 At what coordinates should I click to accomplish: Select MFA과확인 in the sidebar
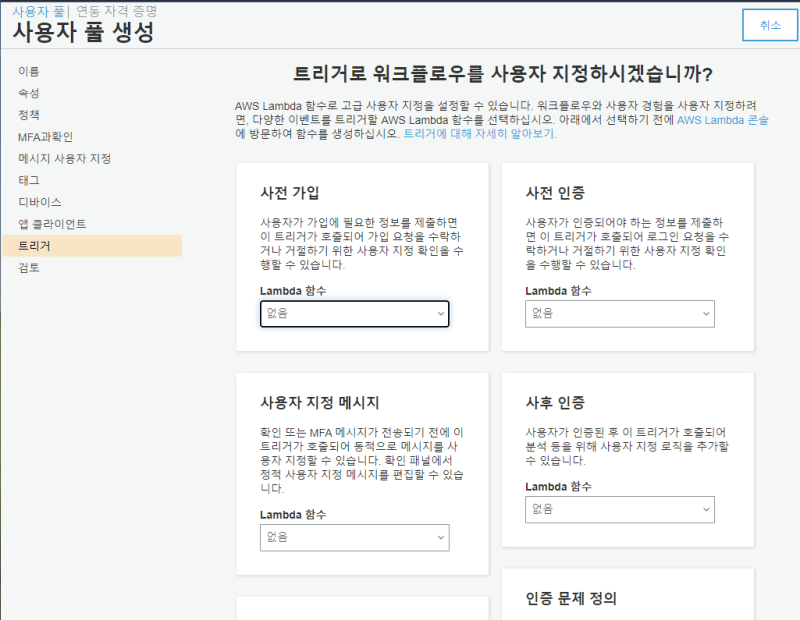pos(45,137)
